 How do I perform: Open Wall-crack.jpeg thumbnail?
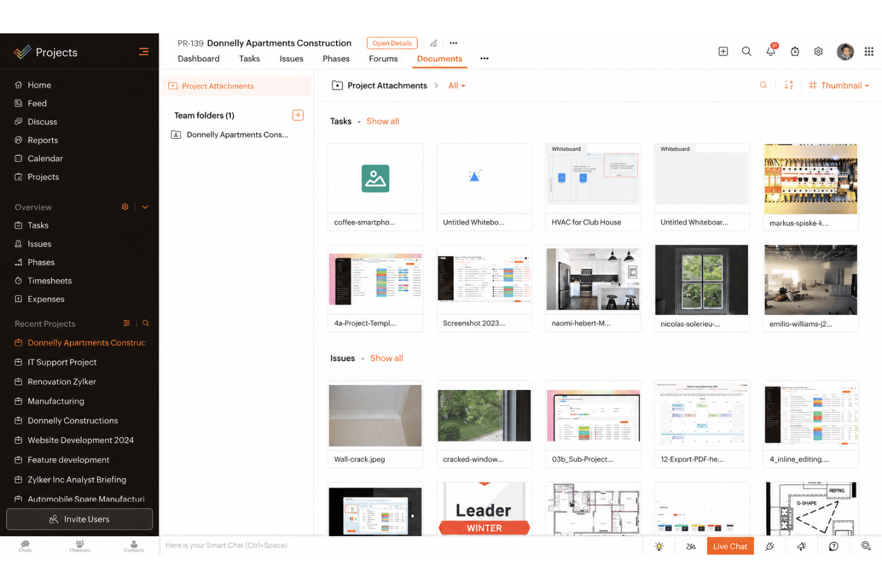375,424
